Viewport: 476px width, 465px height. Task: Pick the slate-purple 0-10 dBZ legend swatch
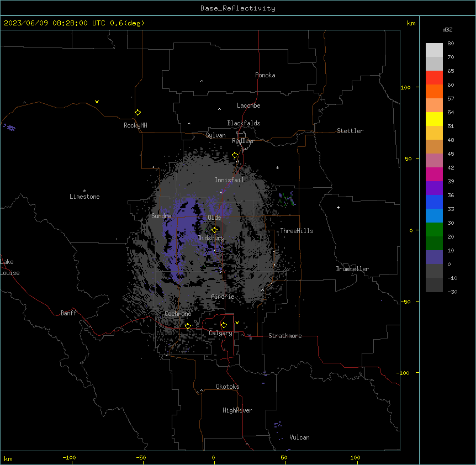(434, 257)
